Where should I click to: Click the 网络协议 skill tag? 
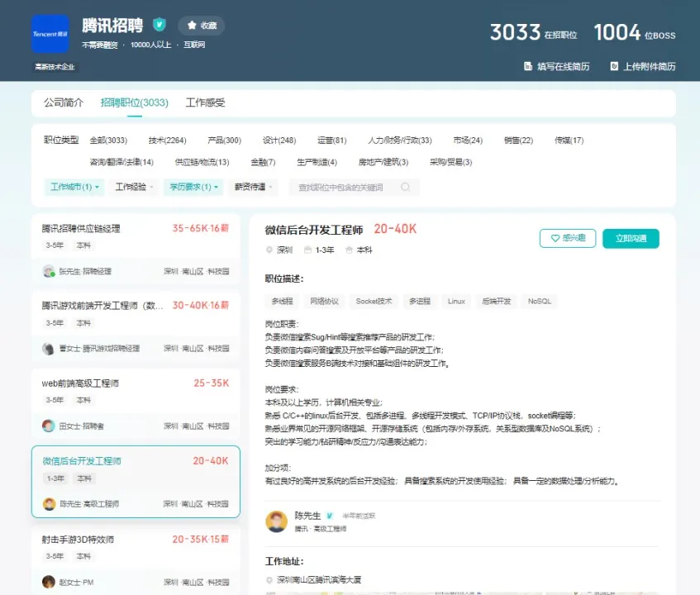tap(325, 302)
